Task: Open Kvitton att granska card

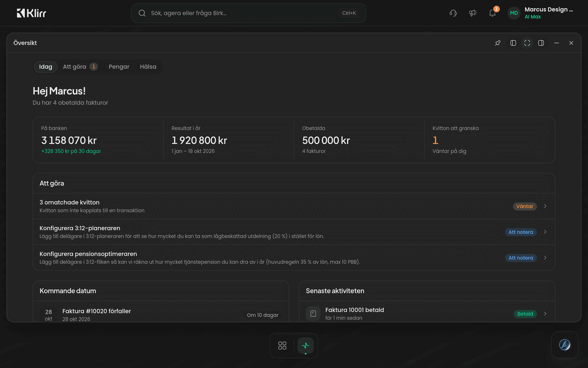Action: click(490, 140)
